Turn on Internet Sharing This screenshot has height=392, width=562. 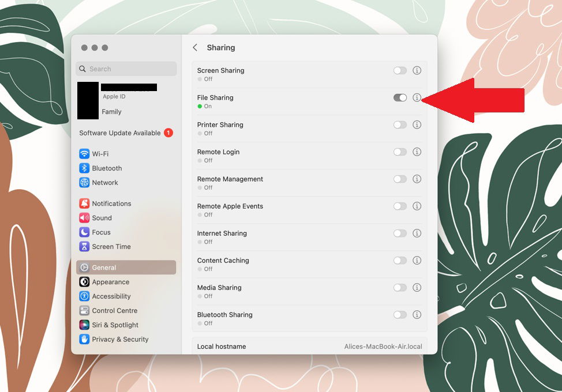click(x=400, y=233)
